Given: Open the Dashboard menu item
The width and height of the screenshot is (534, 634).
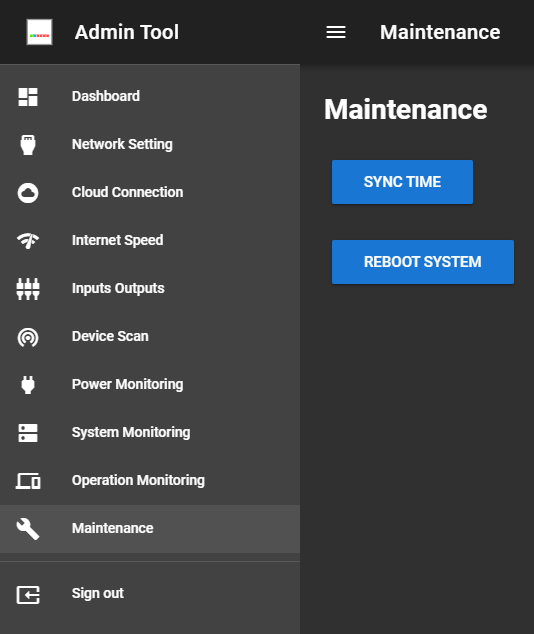Looking at the screenshot, I should [150, 96].
